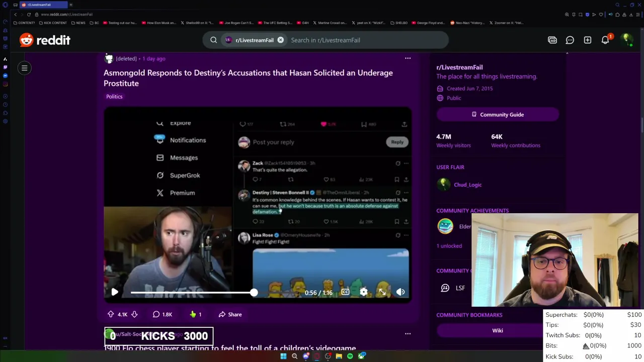The image size is (644, 362).
Task: Share the Asmongold post
Action: click(x=230, y=314)
